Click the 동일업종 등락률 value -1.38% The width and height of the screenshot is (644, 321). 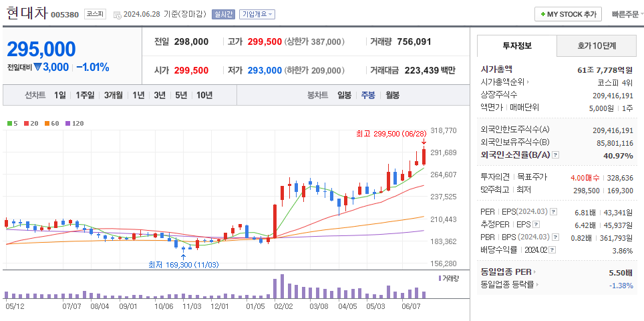point(621,286)
